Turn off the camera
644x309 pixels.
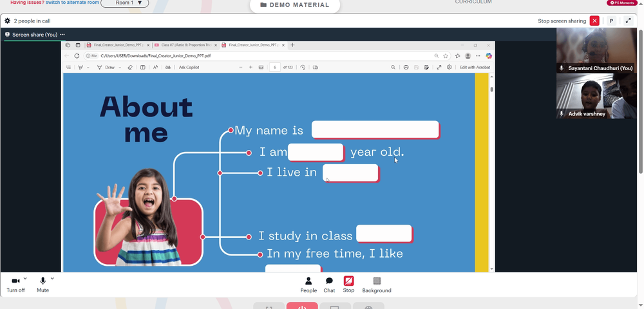point(15,285)
